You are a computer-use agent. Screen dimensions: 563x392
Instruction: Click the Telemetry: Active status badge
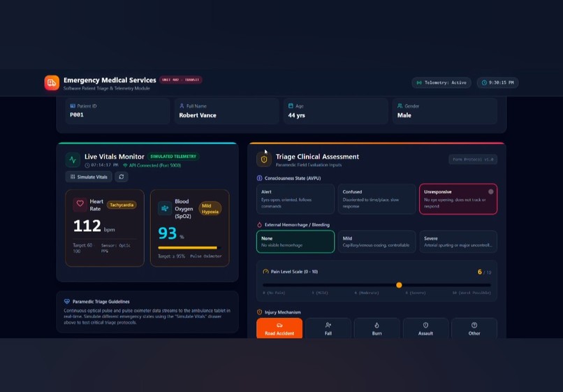(x=441, y=82)
